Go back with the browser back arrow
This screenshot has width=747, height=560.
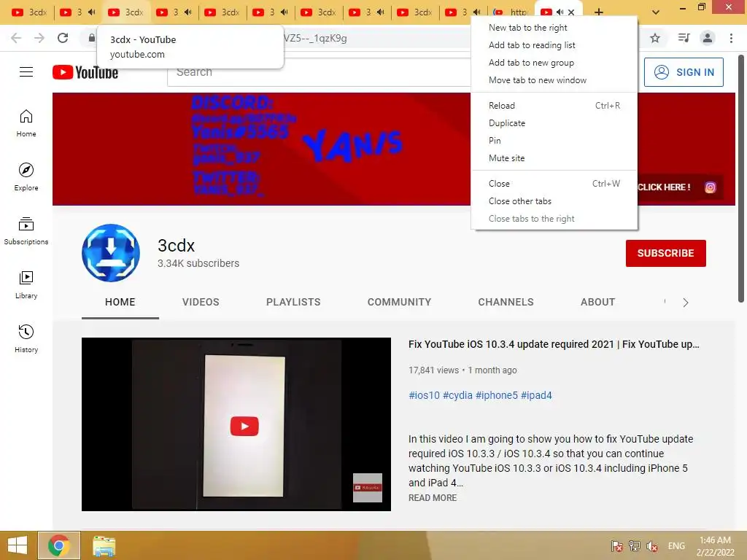[x=16, y=38]
